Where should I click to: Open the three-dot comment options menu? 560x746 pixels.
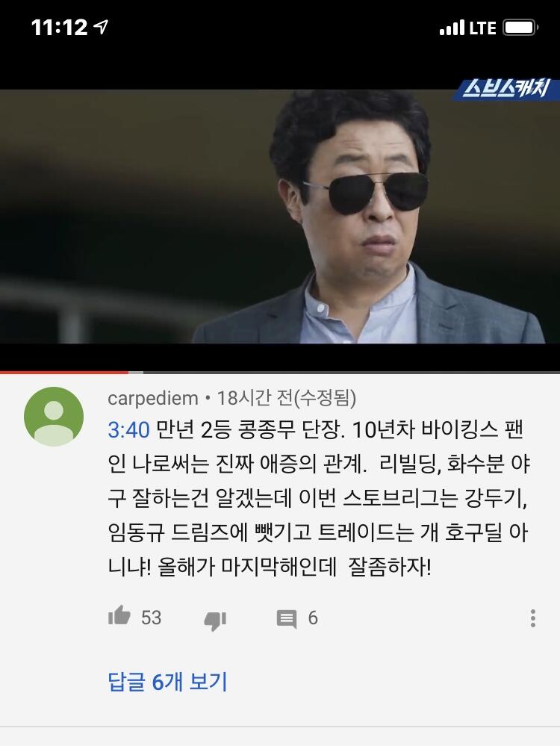pos(533,618)
